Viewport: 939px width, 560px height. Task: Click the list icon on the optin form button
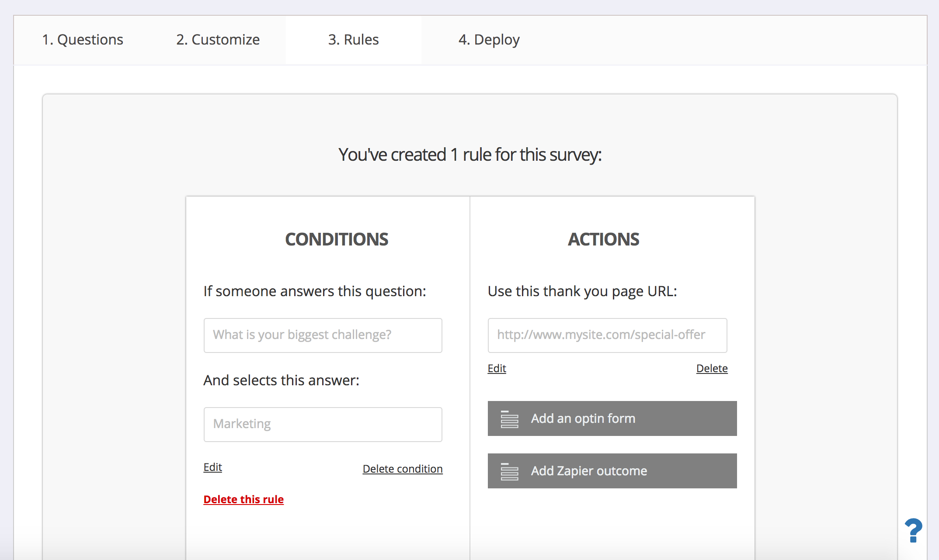coord(509,419)
